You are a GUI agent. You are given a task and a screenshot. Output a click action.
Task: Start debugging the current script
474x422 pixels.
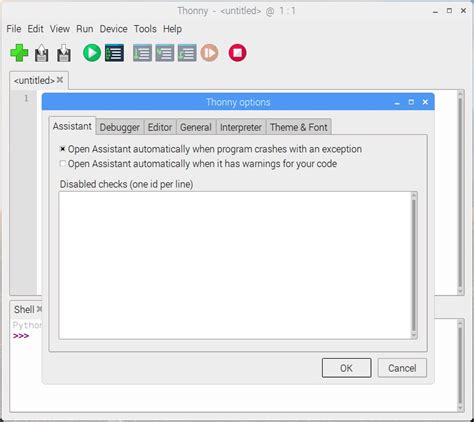click(114, 53)
